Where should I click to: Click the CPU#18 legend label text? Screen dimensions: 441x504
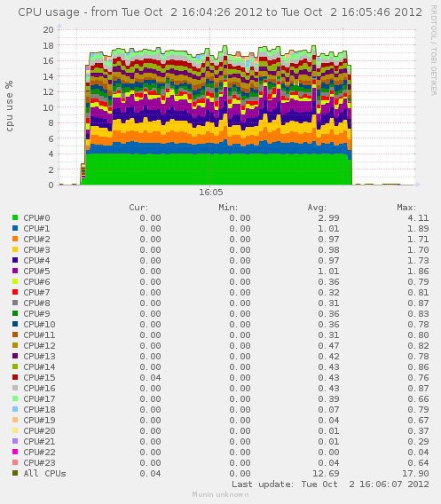[39, 410]
